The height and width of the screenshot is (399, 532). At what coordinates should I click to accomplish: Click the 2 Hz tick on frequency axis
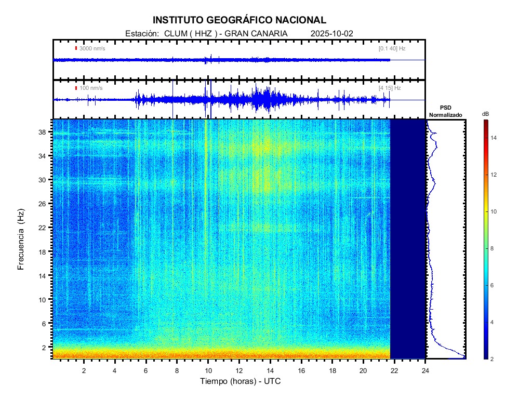click(x=45, y=347)
